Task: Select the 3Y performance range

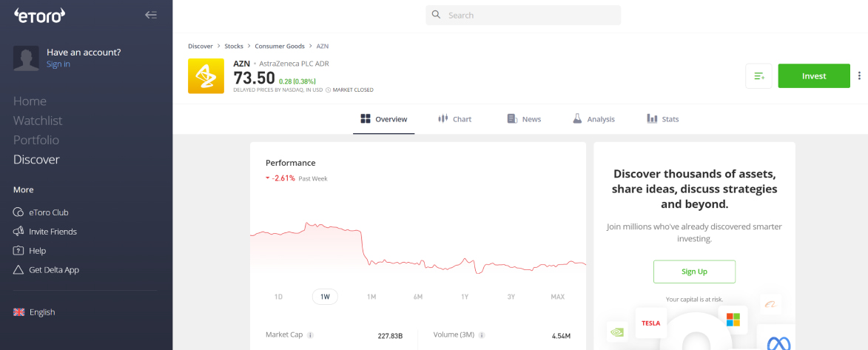Action: [511, 297]
